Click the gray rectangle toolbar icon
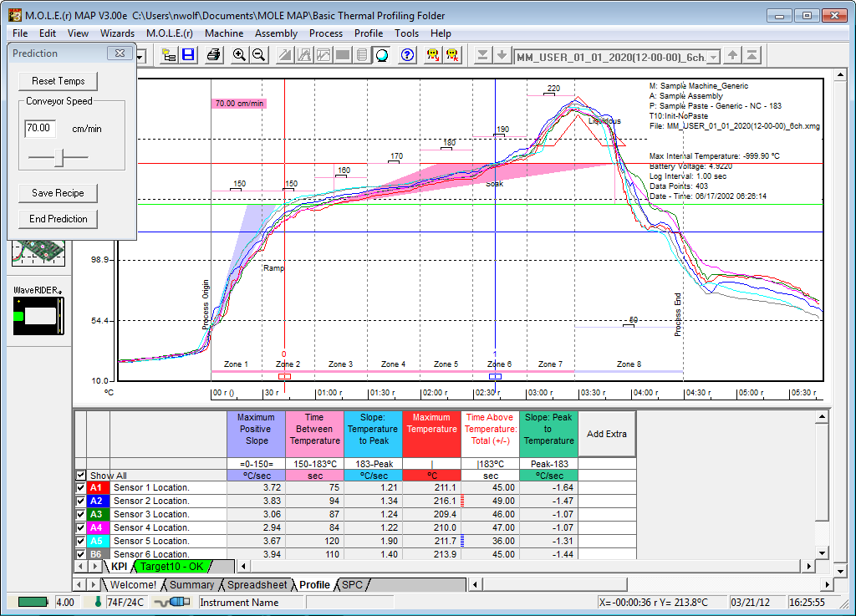 pyautogui.click(x=343, y=55)
